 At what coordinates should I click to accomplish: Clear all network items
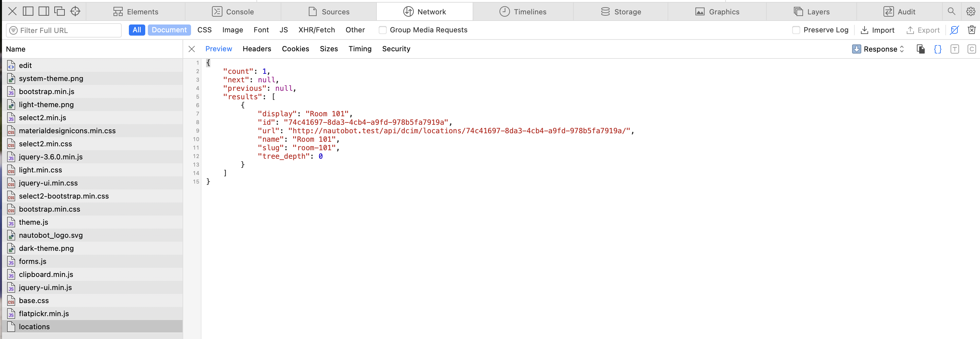pyautogui.click(x=972, y=30)
